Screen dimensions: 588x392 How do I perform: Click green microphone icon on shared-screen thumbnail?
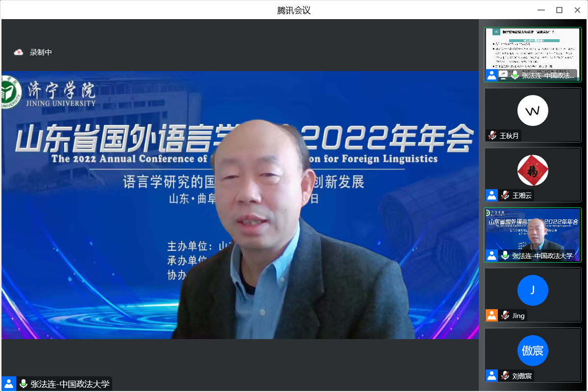point(514,75)
